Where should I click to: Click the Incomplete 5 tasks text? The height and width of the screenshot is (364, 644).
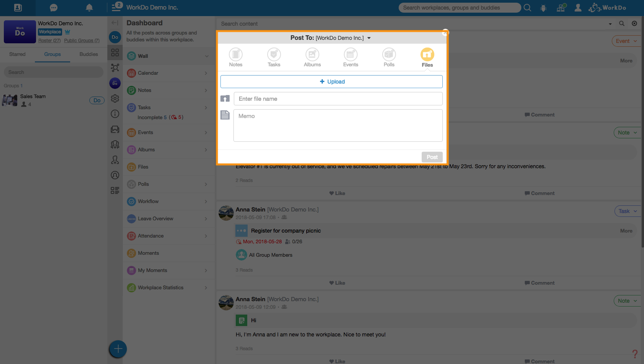(152, 118)
